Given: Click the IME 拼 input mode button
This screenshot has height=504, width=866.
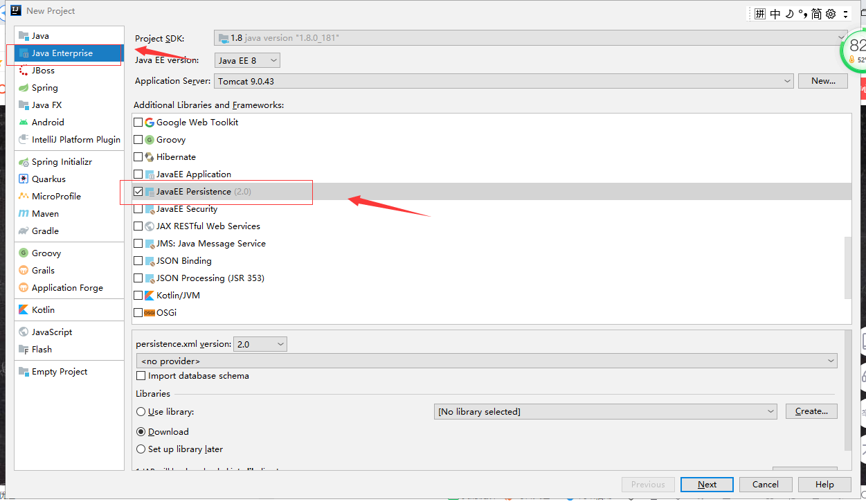Looking at the screenshot, I should [x=760, y=14].
